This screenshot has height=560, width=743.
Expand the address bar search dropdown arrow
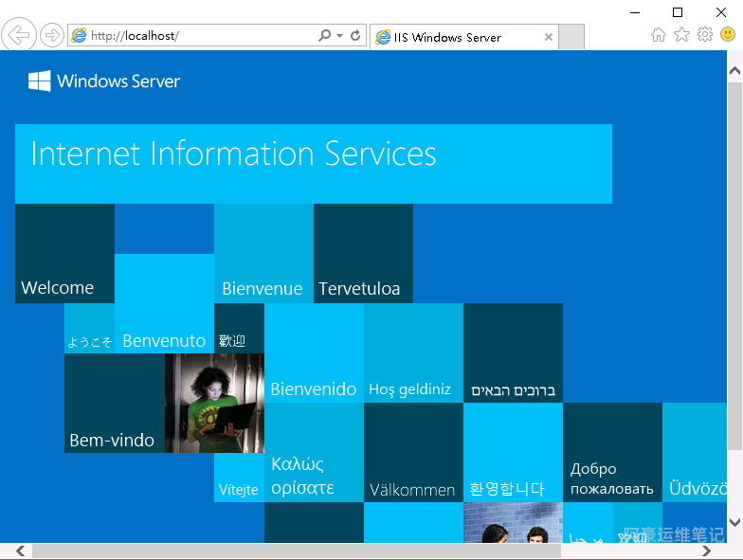point(339,36)
